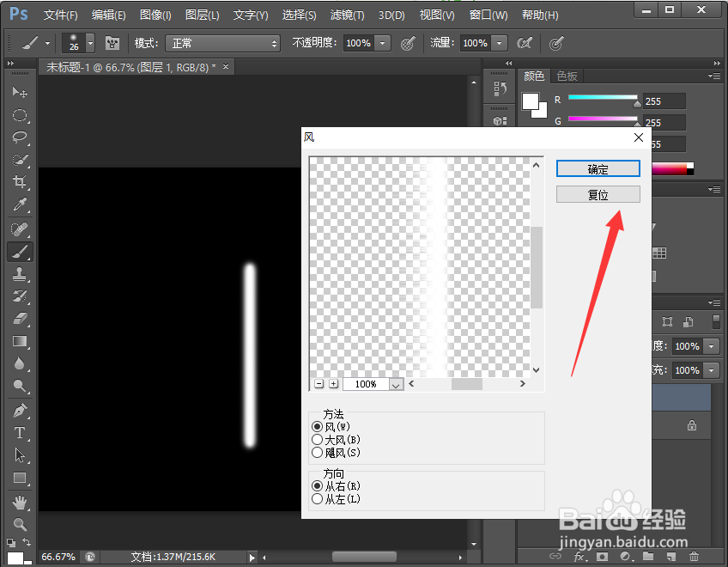Open the 滤镜(T) menu
The image size is (728, 567).
point(348,15)
